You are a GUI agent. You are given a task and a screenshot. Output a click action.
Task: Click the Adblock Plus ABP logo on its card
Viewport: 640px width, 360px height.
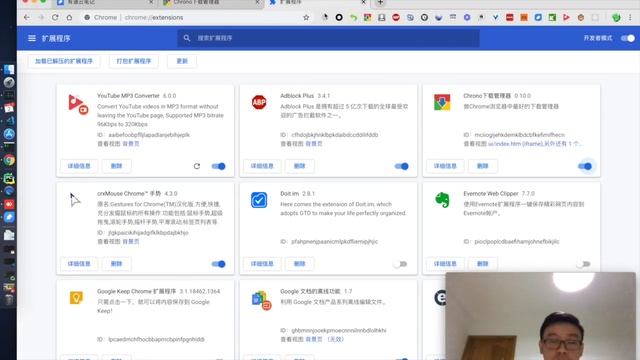(259, 102)
